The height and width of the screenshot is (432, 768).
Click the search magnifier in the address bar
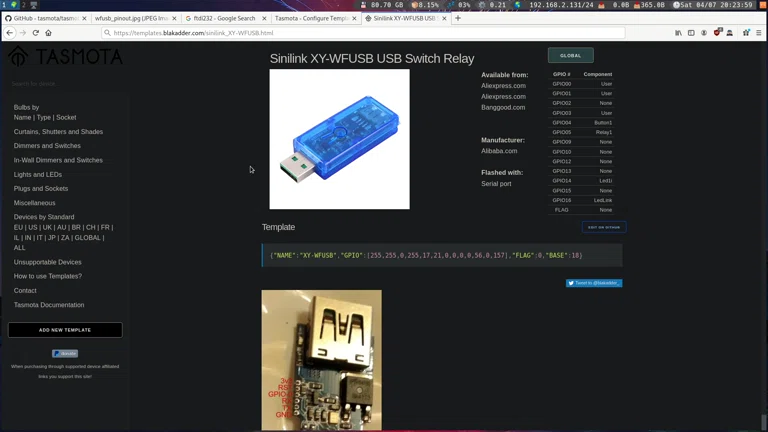pyautogui.click(x=107, y=33)
